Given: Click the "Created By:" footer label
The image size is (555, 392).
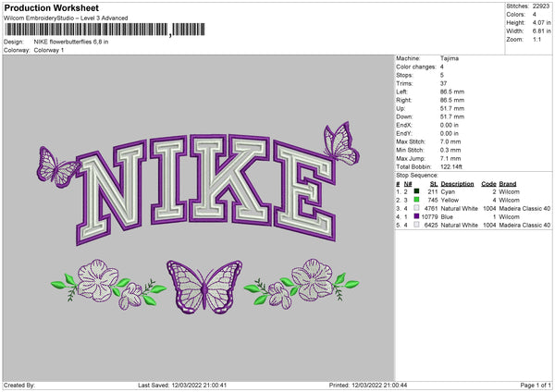Looking at the screenshot, I should [x=19, y=386].
